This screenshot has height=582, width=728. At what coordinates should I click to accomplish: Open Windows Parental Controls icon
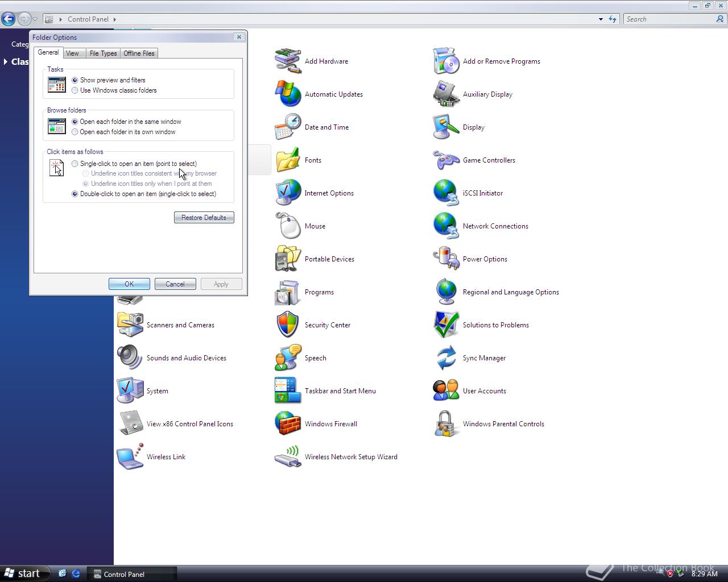446,424
